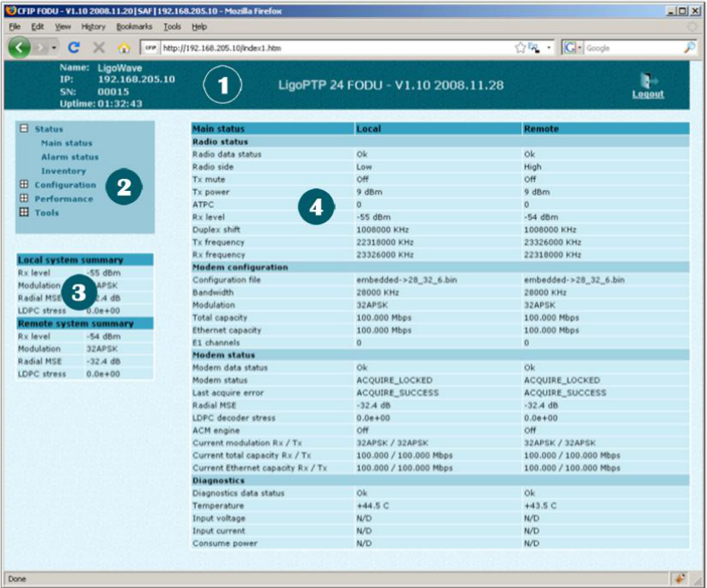Open the Alarm status page link

click(x=69, y=158)
